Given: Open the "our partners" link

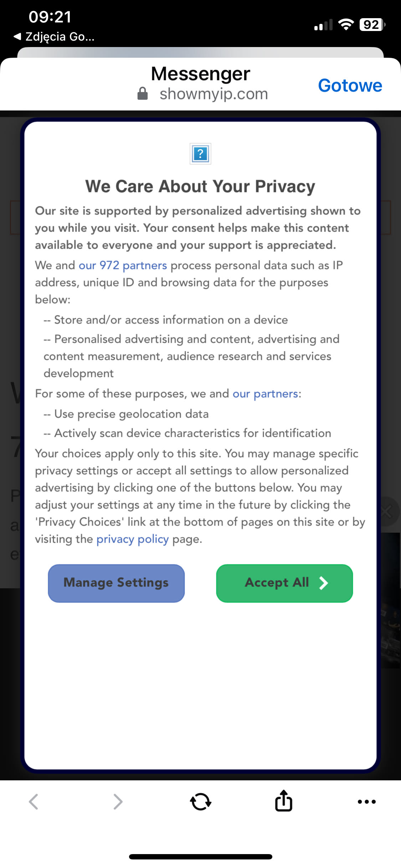Looking at the screenshot, I should tap(265, 394).
